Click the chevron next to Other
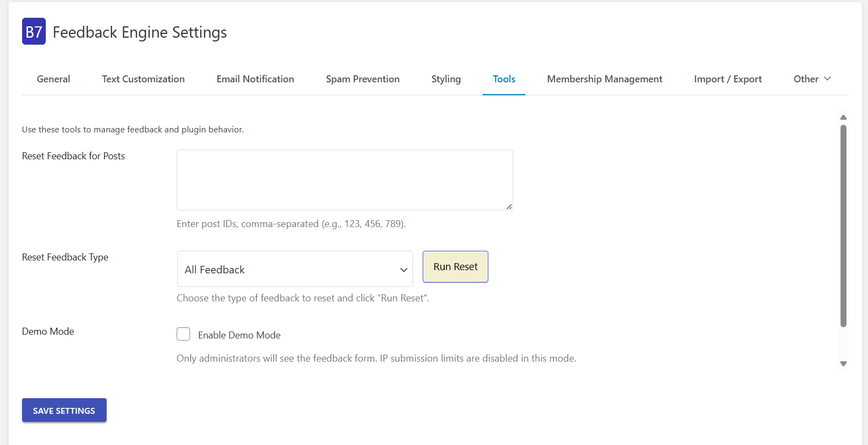The width and height of the screenshot is (868, 445). tap(828, 79)
